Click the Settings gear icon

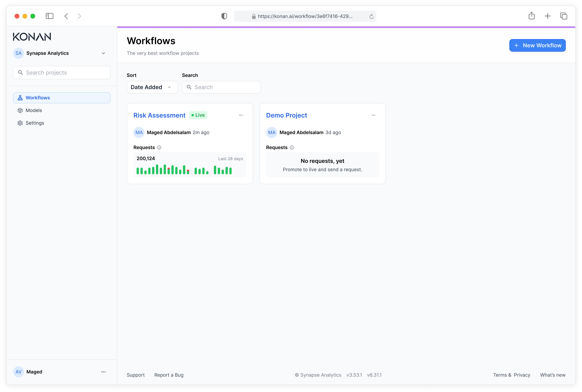20,123
